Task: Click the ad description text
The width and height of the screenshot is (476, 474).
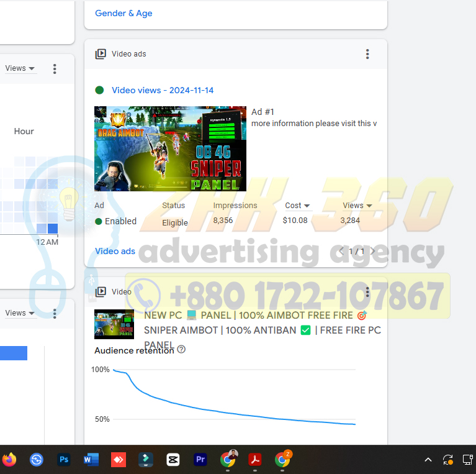Action: coord(314,124)
